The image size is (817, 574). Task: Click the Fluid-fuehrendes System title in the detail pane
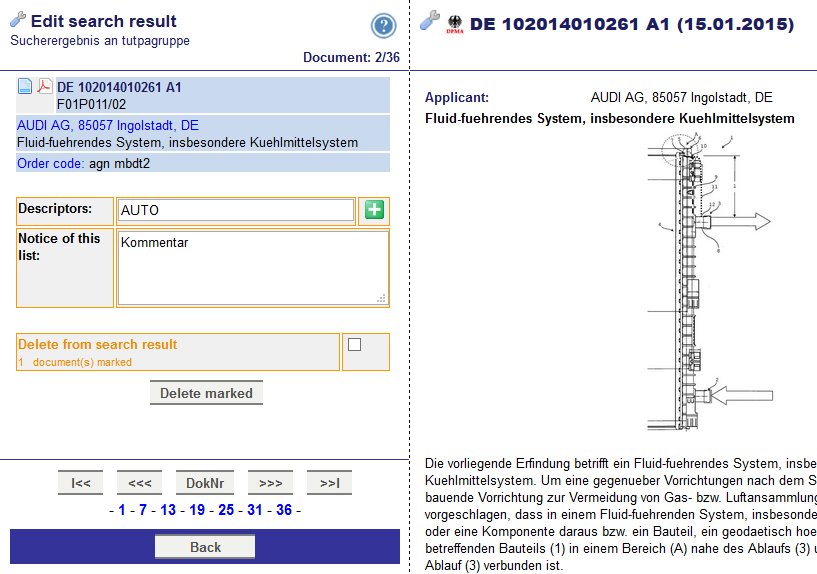coord(610,118)
